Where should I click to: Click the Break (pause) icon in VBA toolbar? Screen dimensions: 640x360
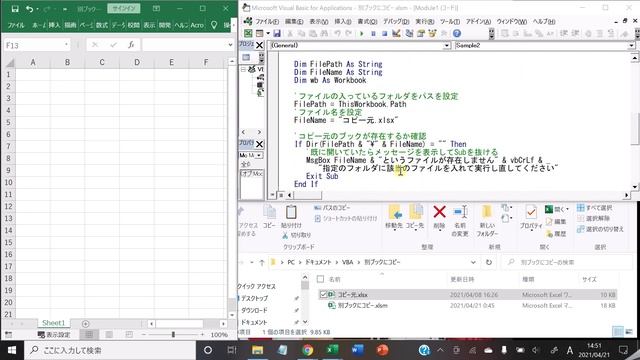click(x=373, y=33)
